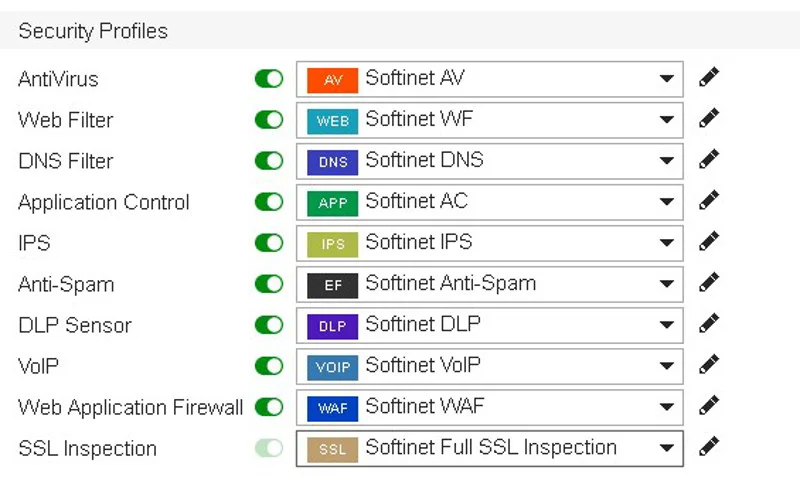The height and width of the screenshot is (501, 800).
Task: Edit the Softinet Full SSL Inspection profile
Action: click(709, 446)
